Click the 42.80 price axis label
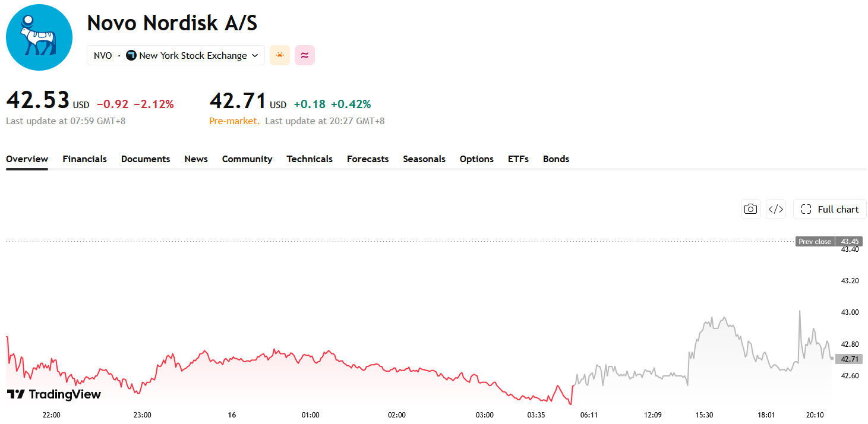Screen dimensions: 868x424 850,344
